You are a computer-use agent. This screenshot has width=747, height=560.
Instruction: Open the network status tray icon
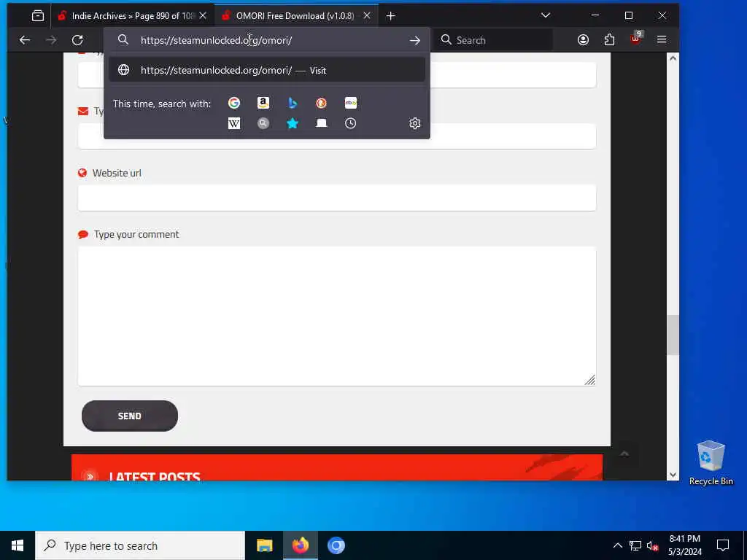tap(635, 545)
